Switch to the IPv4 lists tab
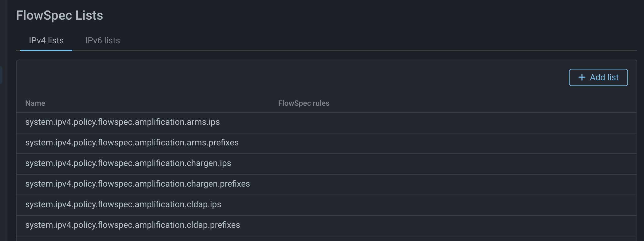 [x=46, y=41]
